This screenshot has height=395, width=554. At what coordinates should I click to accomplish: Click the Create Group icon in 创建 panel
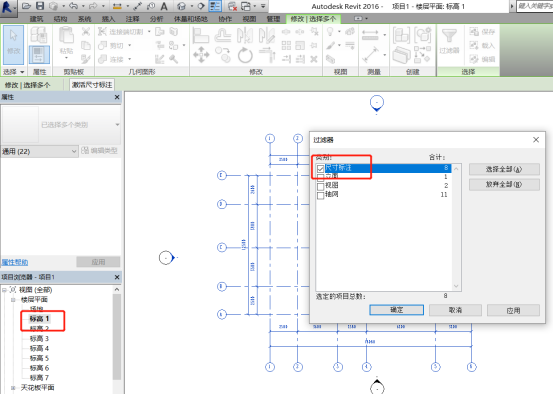tap(423, 35)
